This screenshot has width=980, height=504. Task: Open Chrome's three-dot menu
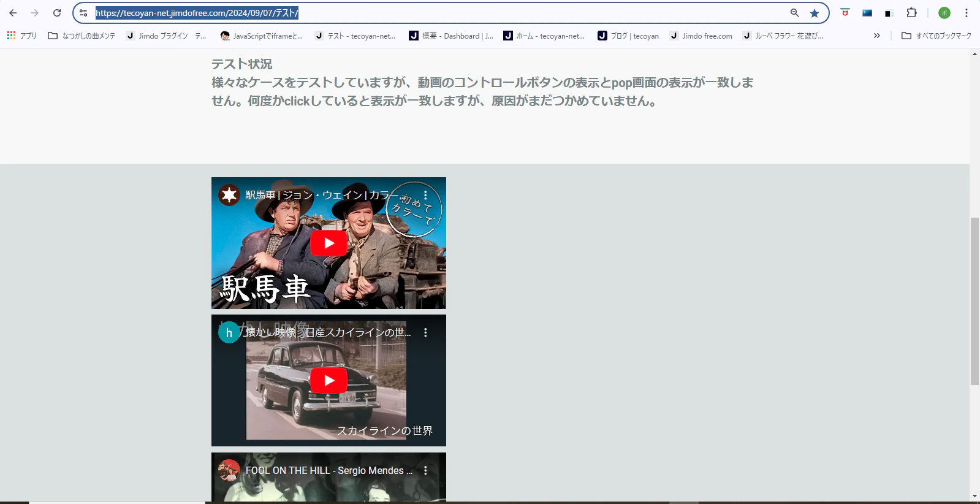pos(967,13)
